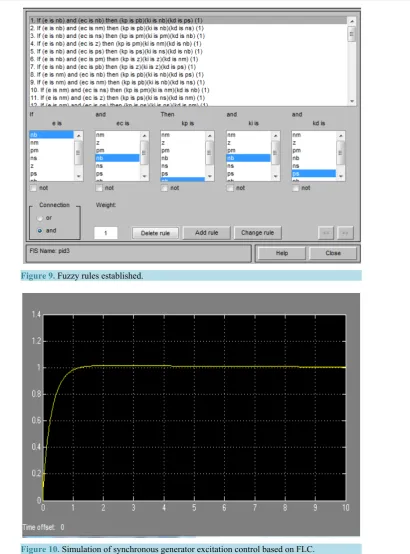Check 'not' under the 'e is' list
Screen dimensions: 410x554
pyautogui.click(x=33, y=188)
